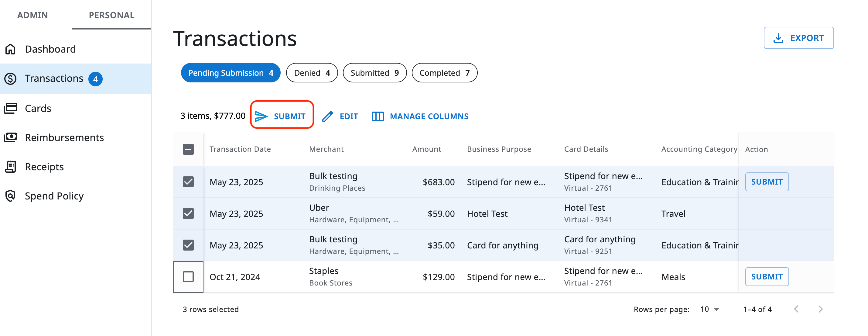Click the Spend Policy shield icon
Image resolution: width=868 pixels, height=336 pixels.
pyautogui.click(x=10, y=196)
